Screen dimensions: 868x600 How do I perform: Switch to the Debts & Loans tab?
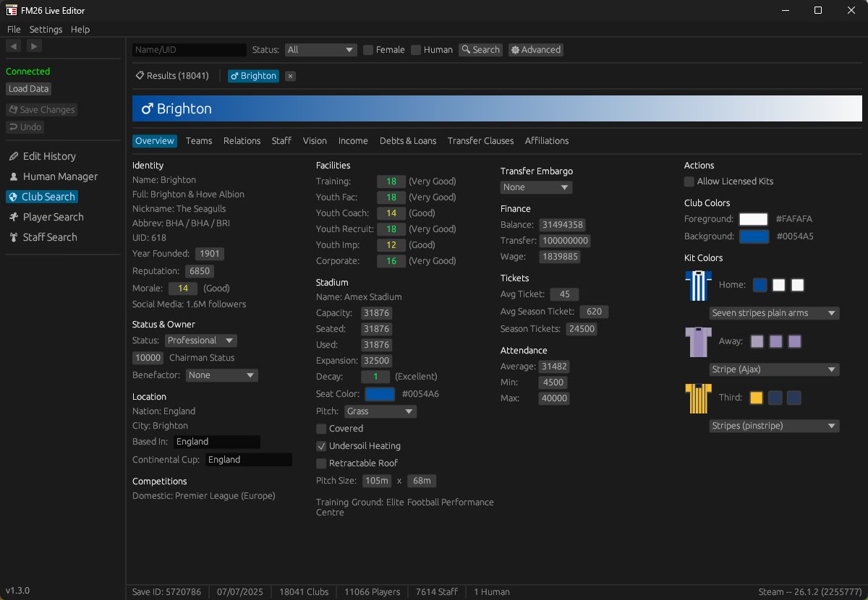[x=407, y=140]
